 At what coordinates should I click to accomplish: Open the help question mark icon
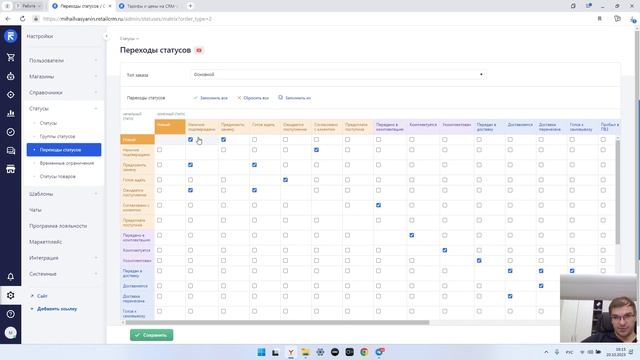11,314
